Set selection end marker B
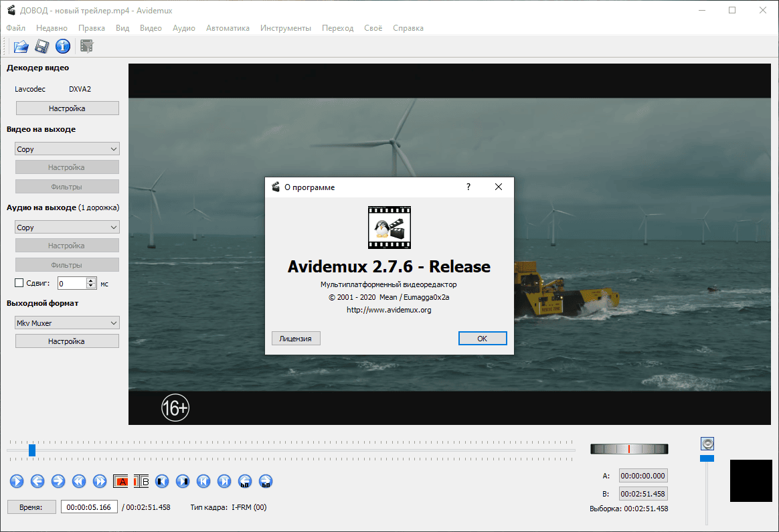The height and width of the screenshot is (532, 779). pos(142,481)
